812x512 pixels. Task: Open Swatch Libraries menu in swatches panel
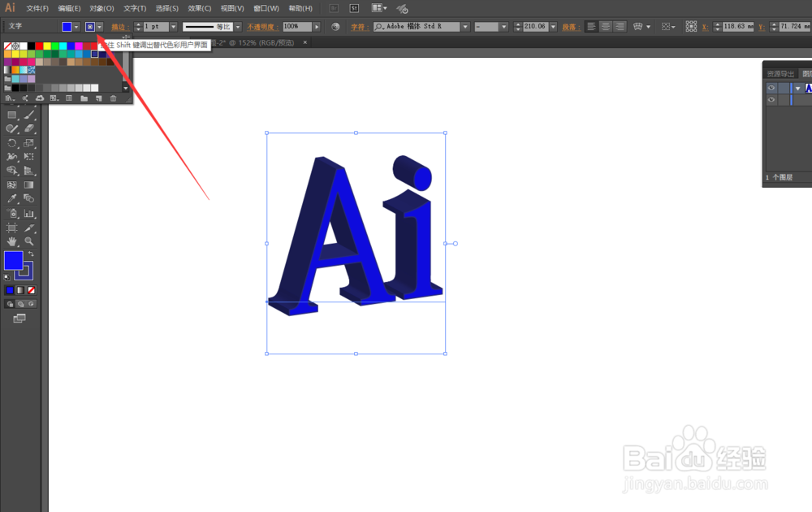[9, 98]
